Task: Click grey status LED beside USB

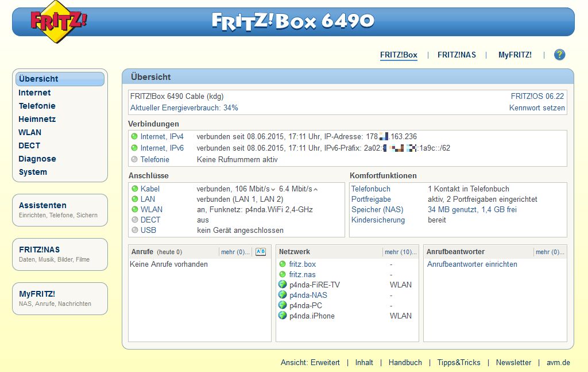Action: click(134, 230)
